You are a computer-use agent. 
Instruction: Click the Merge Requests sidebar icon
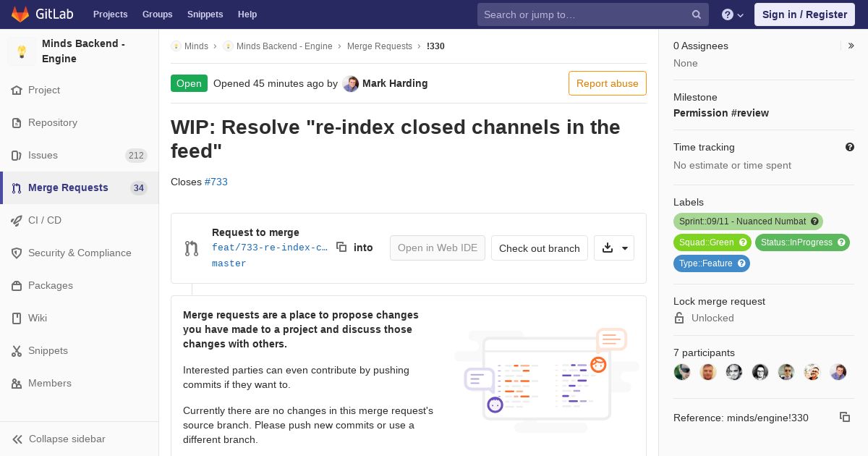17,188
